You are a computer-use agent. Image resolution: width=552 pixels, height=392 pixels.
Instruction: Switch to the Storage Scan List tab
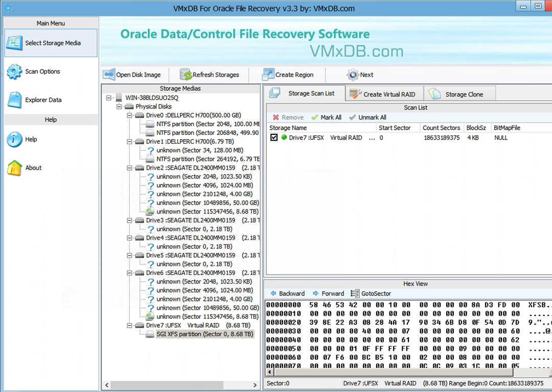[x=305, y=93]
